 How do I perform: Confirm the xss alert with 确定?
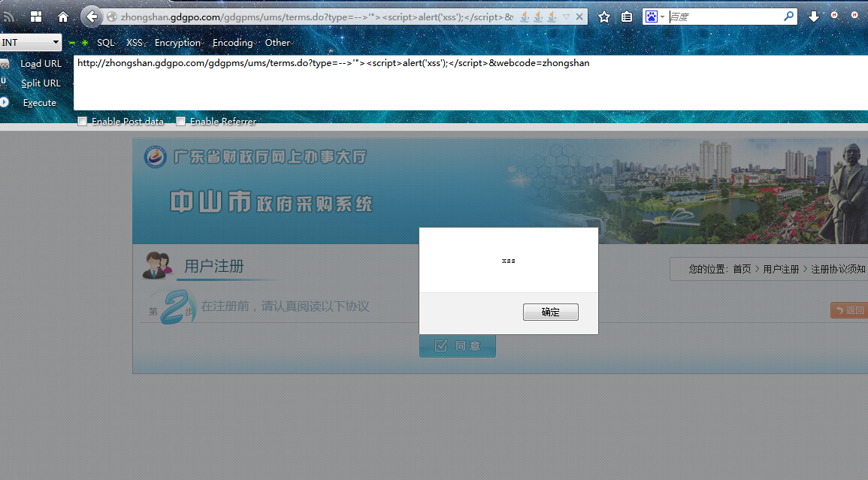[551, 312]
